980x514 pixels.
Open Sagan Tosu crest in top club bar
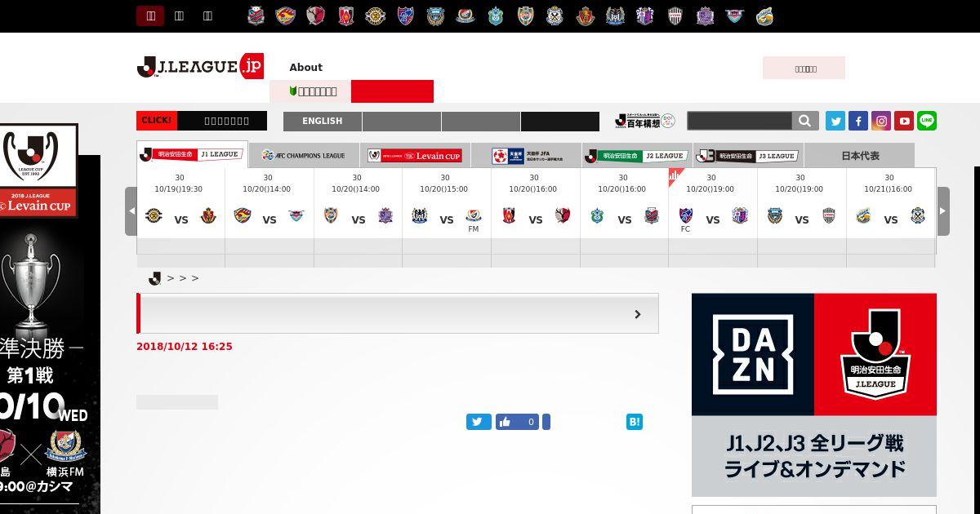pos(734,16)
